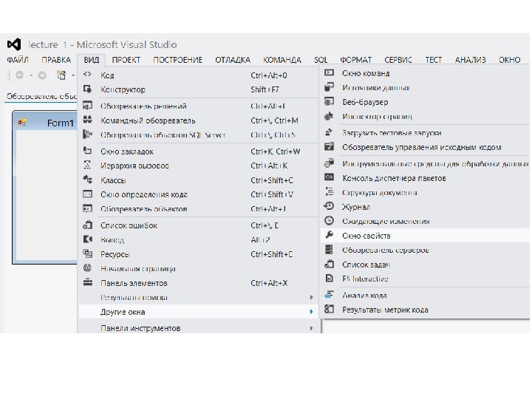
Task: Click the Обозреватель серверов icon
Action: [x=329, y=250]
